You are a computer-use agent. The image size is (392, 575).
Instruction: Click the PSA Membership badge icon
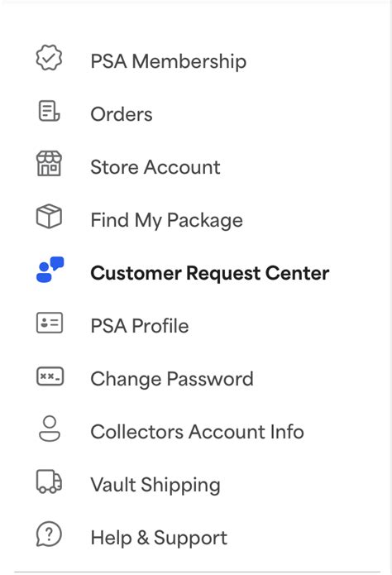[49, 58]
